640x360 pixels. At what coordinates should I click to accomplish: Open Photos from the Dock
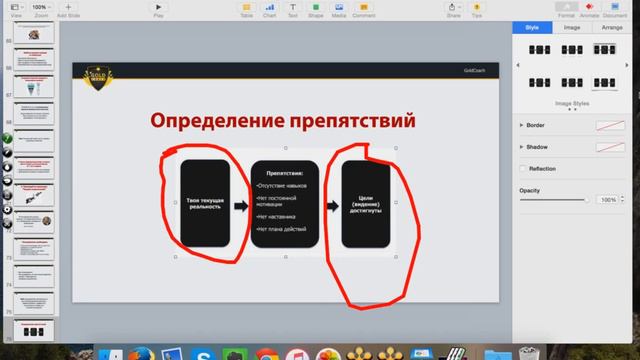pyautogui.click(x=328, y=353)
